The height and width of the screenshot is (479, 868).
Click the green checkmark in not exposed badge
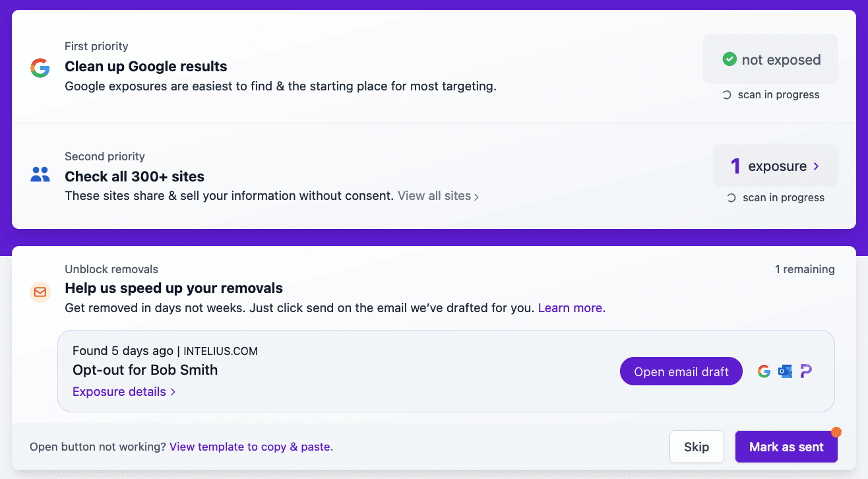(729, 59)
